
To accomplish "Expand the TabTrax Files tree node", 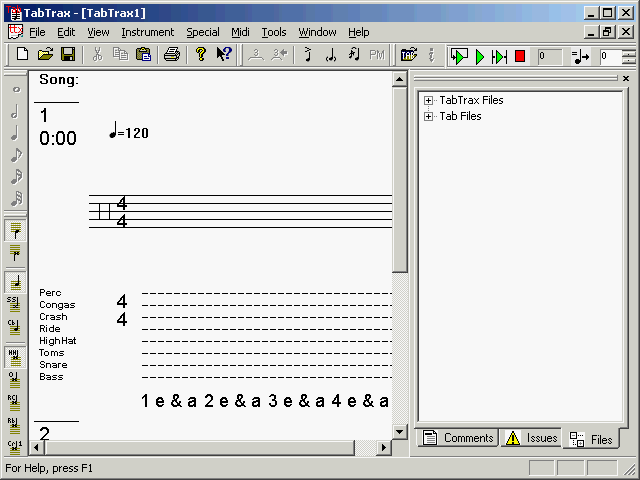I will (428, 100).
